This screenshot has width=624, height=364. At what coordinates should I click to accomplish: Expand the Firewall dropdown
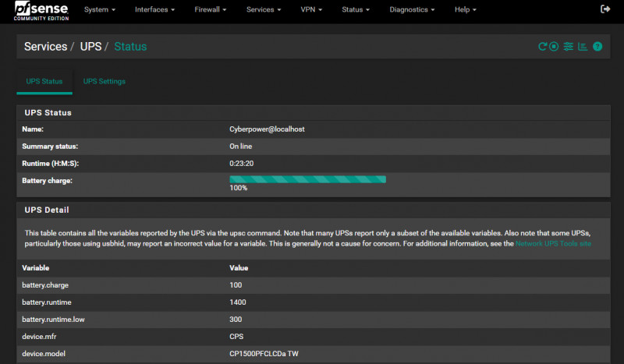click(211, 10)
